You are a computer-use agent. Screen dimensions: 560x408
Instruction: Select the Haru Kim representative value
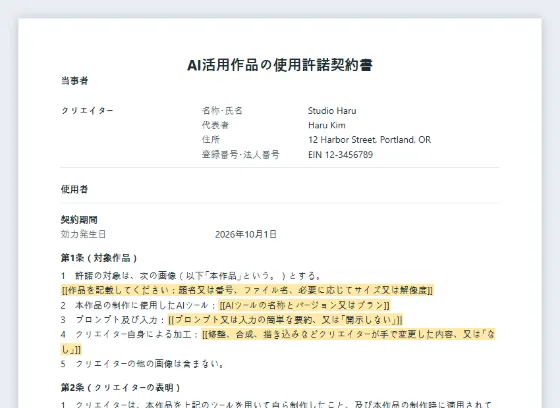pos(327,125)
